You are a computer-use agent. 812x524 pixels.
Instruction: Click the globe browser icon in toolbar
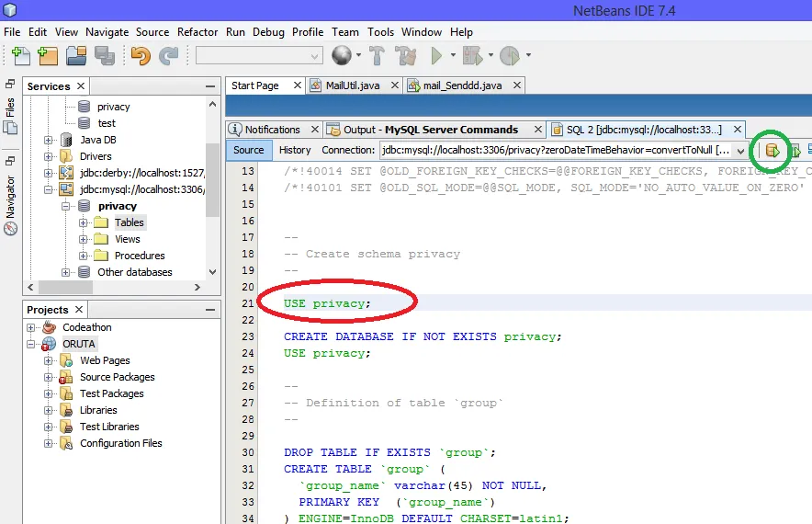[x=342, y=55]
